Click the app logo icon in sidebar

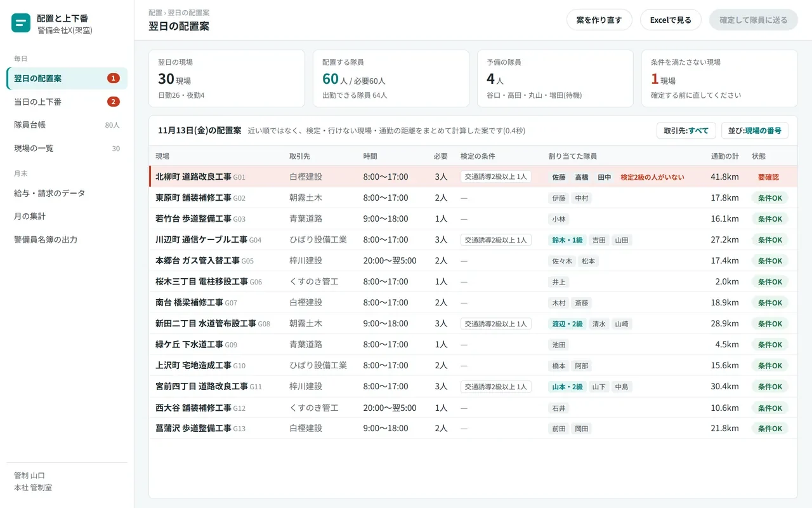21,23
